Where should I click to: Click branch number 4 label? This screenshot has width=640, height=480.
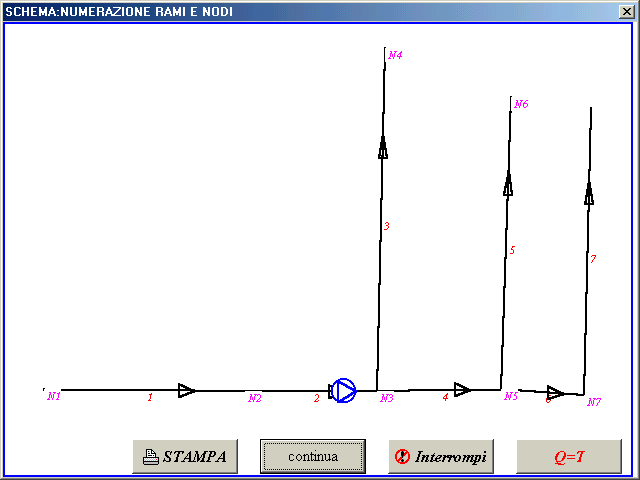click(445, 397)
